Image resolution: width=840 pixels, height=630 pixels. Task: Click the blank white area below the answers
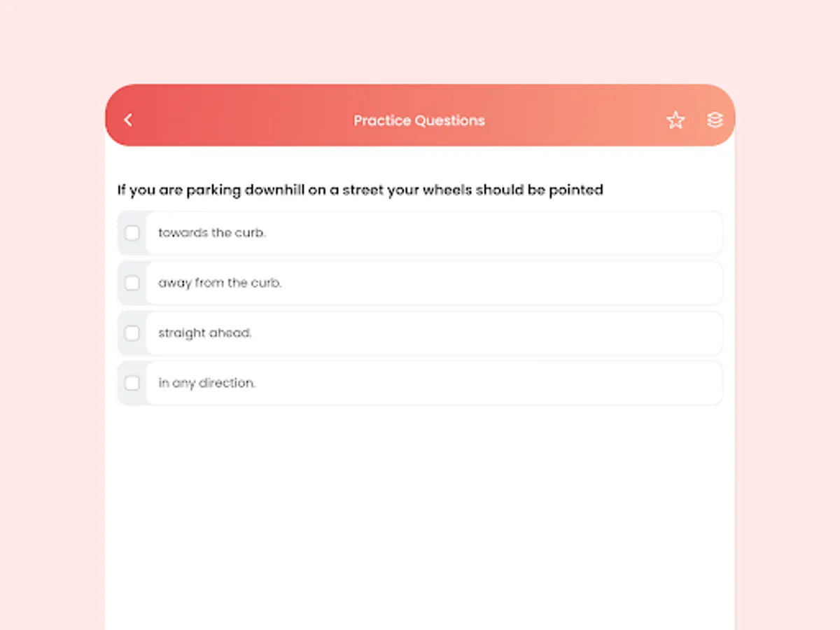(420, 518)
